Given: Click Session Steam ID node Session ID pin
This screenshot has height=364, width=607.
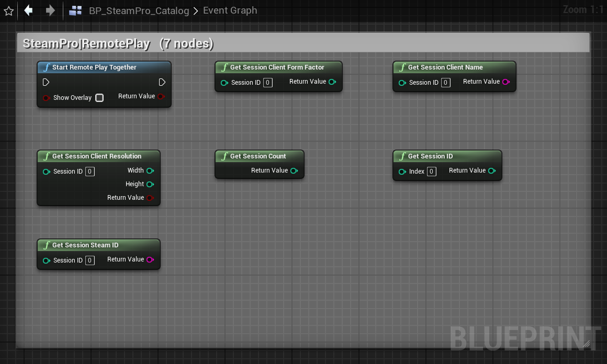Looking at the screenshot, I should pos(47,261).
